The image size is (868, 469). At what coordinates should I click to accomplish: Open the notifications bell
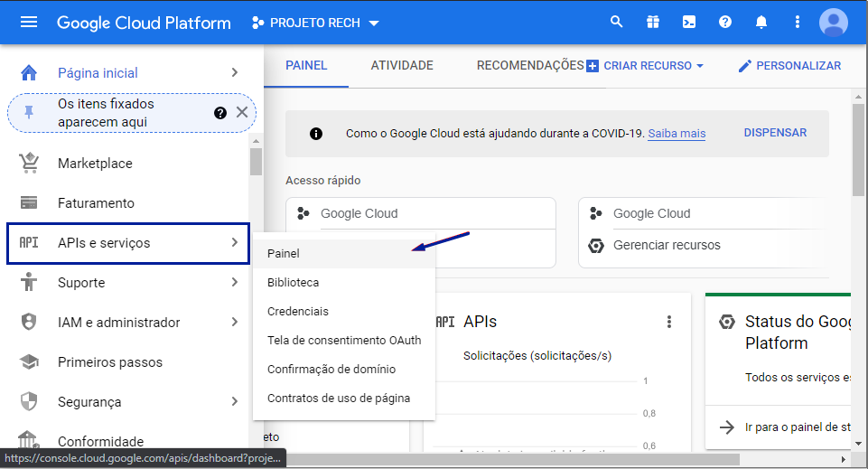(x=761, y=22)
